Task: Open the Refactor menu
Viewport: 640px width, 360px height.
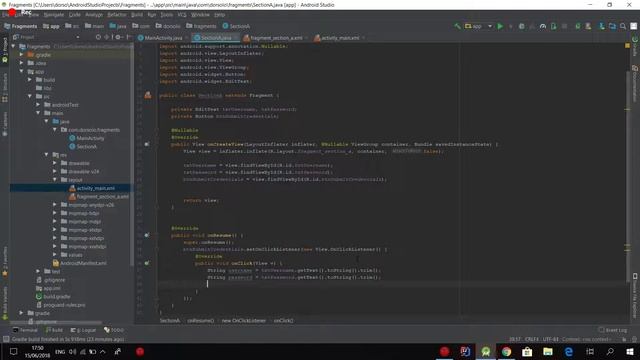Action: point(117,15)
